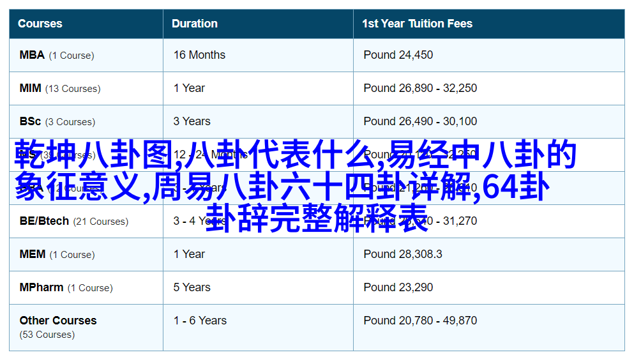The image size is (634, 364).
Task: Click the MEM course name
Action: [x=33, y=254]
